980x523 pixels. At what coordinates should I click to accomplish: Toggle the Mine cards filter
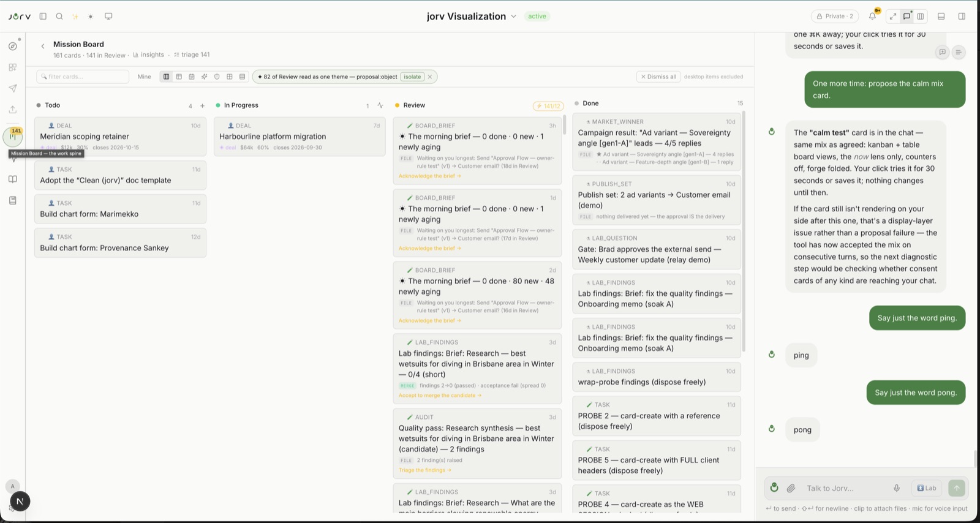(x=145, y=77)
